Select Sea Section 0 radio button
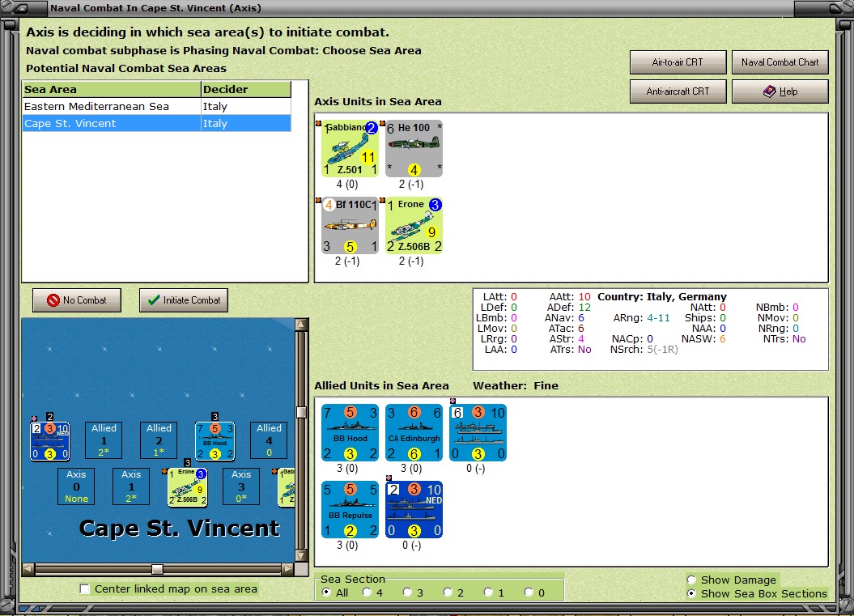The width and height of the screenshot is (854, 616). pos(529,592)
